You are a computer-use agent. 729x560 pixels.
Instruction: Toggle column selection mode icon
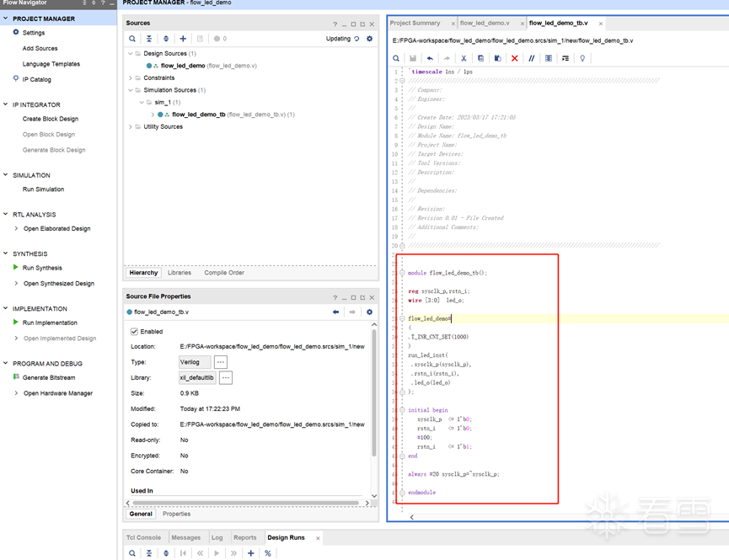pyautogui.click(x=549, y=58)
